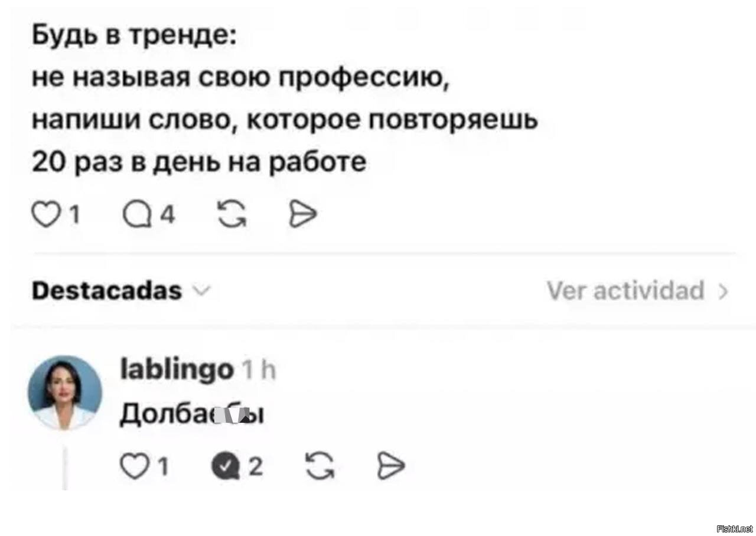Repost lablingo's comment
This screenshot has height=536, width=756.
(x=320, y=466)
